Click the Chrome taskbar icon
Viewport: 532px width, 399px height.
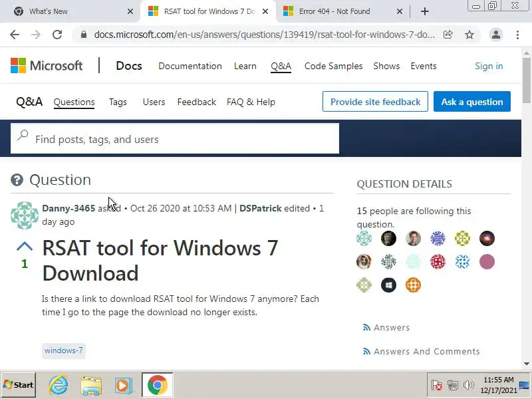[x=157, y=385]
